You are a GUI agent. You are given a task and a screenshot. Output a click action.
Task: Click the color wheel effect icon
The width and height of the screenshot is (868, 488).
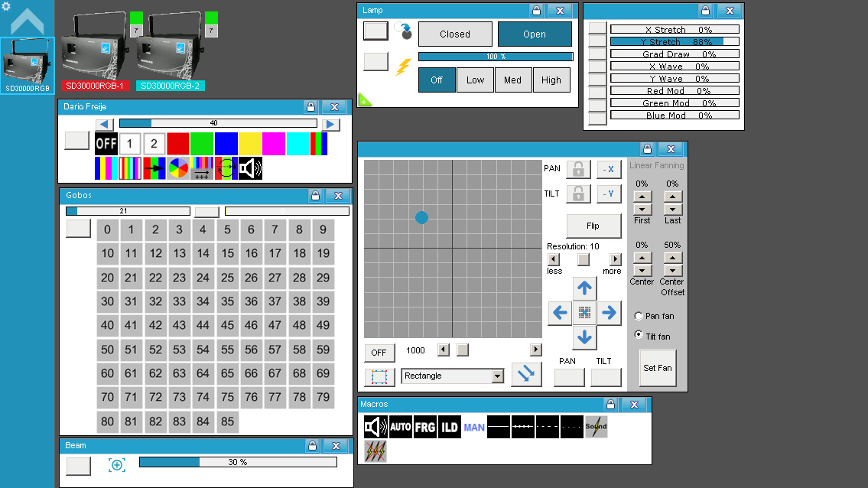tap(178, 168)
